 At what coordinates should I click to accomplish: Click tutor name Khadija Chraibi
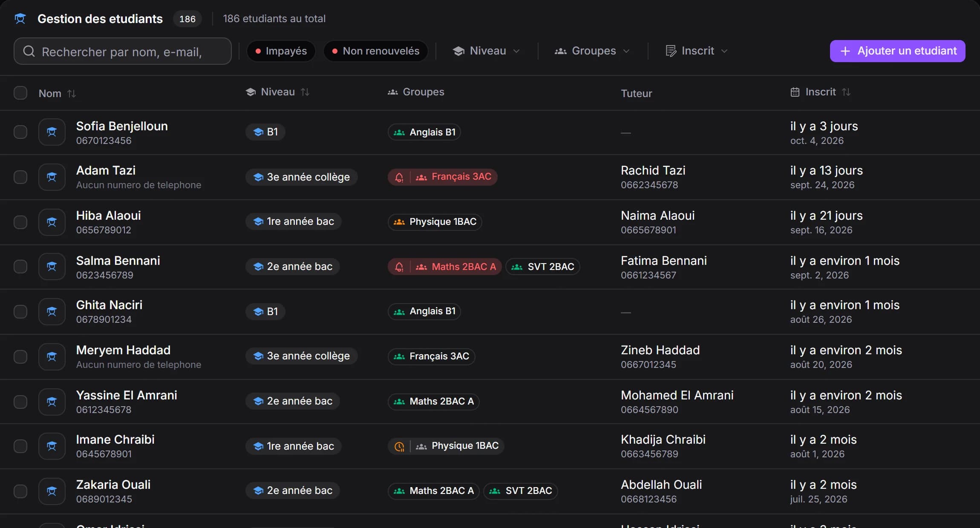[663, 439]
